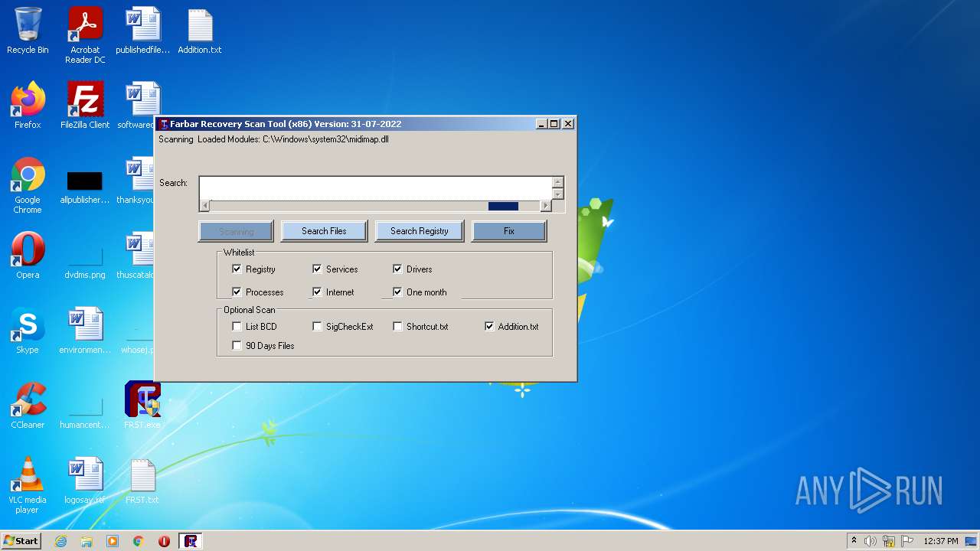Uncheck the Addition.txt optional scan
This screenshot has width=980, height=551.
(489, 327)
